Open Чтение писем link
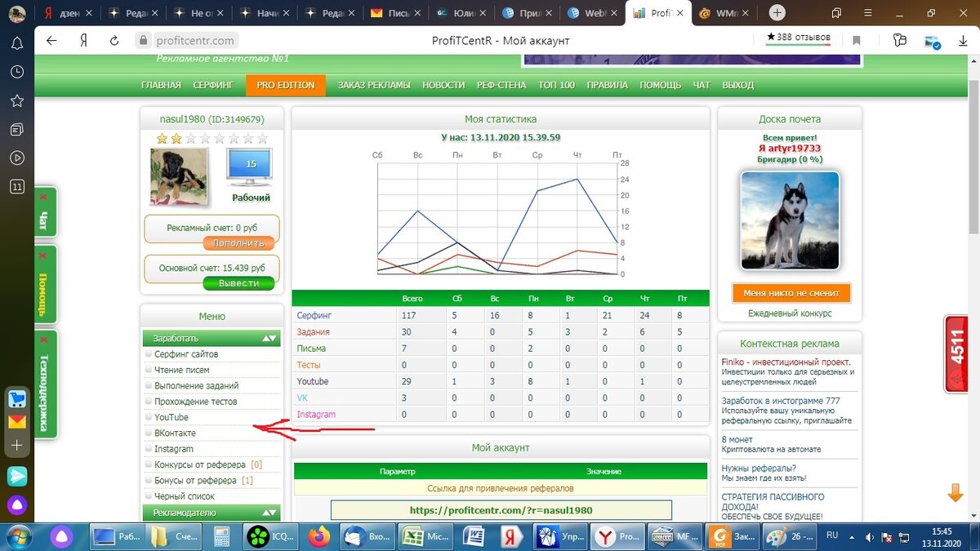 (181, 370)
